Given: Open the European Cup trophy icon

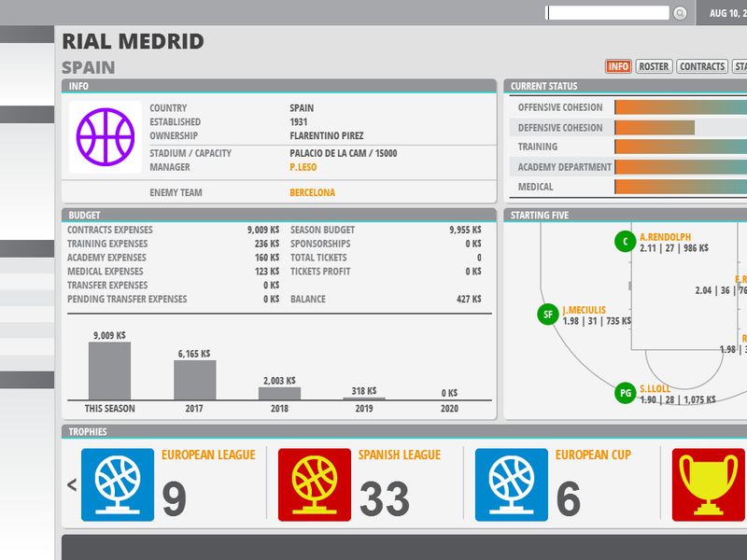Looking at the screenshot, I should [512, 484].
